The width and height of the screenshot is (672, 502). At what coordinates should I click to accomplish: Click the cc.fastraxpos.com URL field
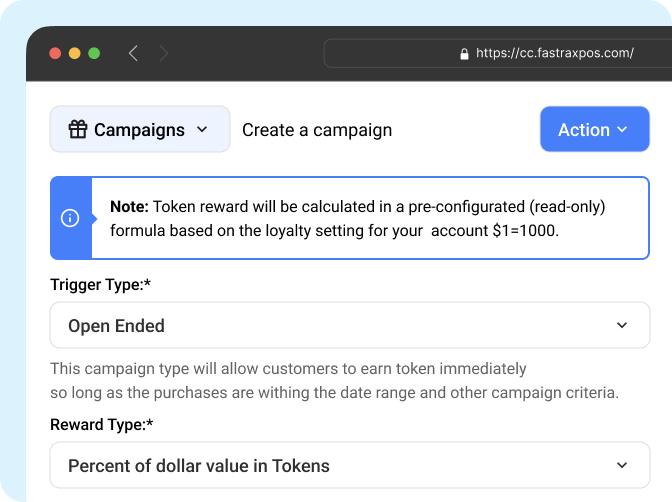coord(497,54)
